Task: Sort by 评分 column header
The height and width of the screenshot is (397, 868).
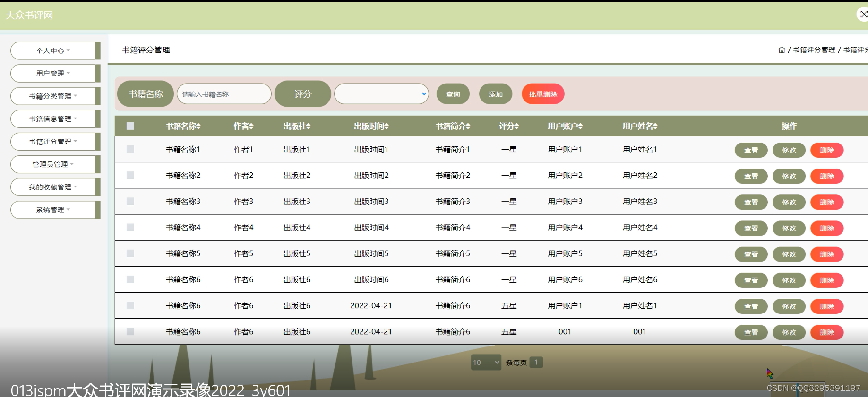Action: (x=509, y=127)
